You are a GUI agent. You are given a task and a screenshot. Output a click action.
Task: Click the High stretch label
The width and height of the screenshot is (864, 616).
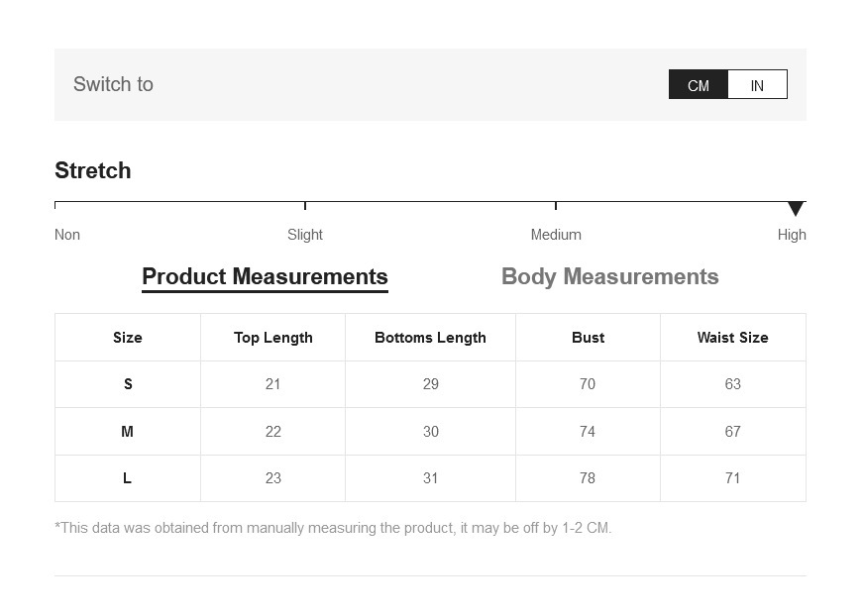click(792, 235)
